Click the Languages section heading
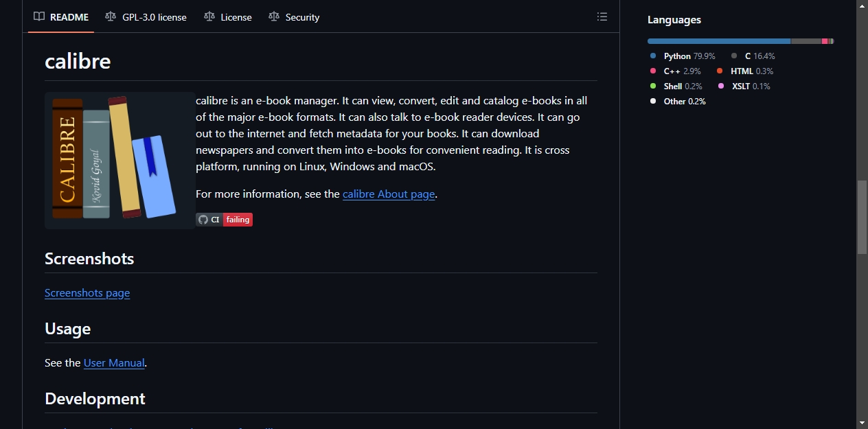 click(x=674, y=20)
